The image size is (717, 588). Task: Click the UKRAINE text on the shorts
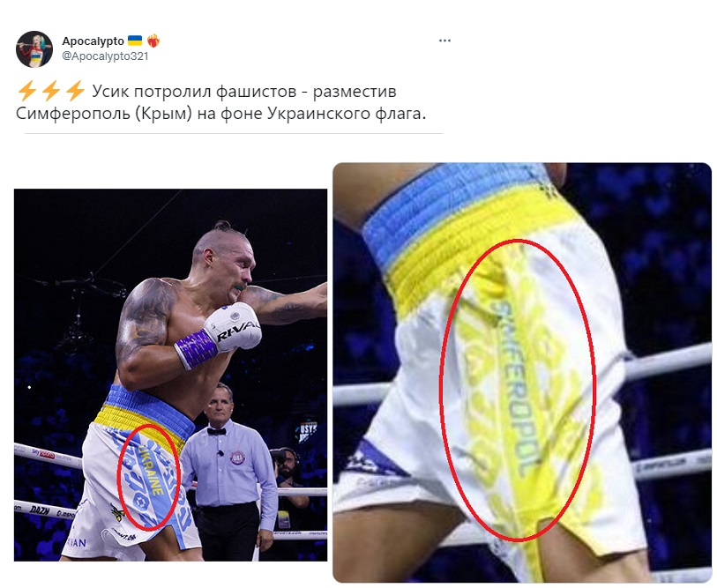pyautogui.click(x=151, y=470)
